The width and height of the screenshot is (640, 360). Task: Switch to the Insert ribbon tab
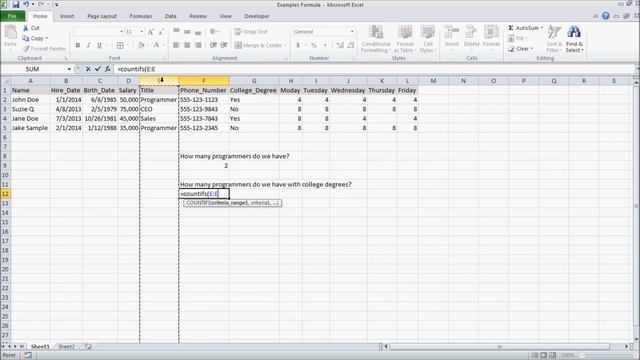click(67, 16)
